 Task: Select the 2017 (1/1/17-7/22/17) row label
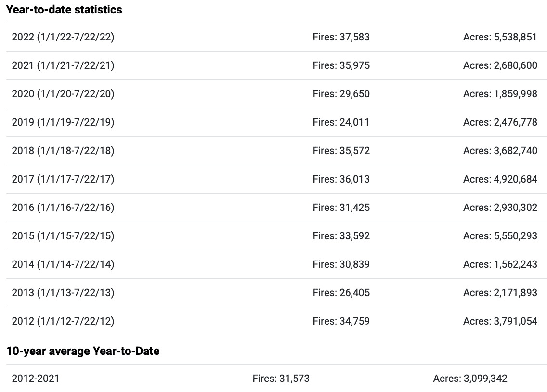[63, 179]
